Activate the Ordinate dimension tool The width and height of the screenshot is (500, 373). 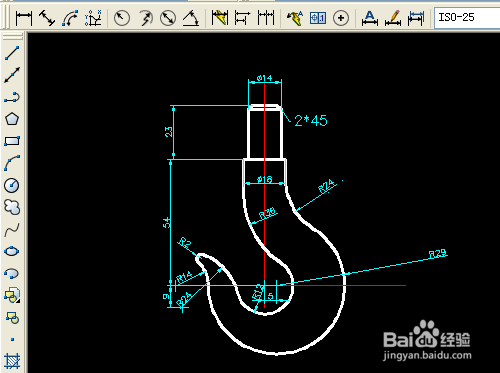pyautogui.click(x=93, y=18)
